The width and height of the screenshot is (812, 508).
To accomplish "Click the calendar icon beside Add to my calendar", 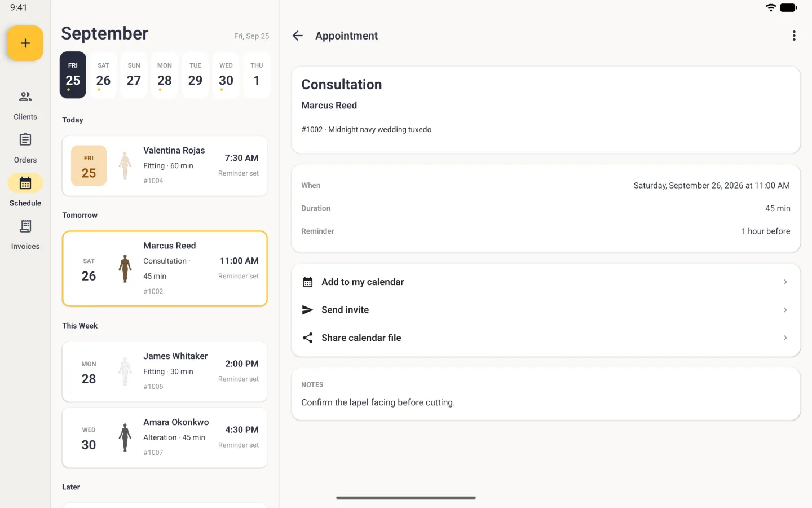I will 307,282.
